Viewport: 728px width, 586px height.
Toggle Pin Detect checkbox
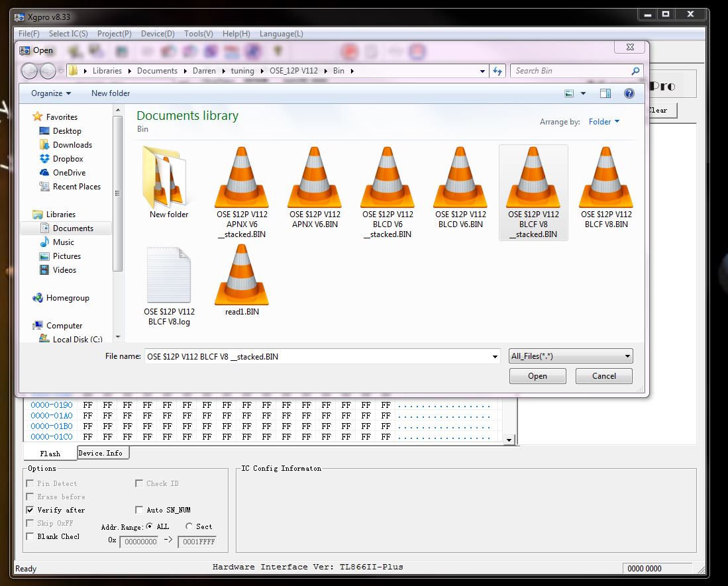click(x=30, y=483)
